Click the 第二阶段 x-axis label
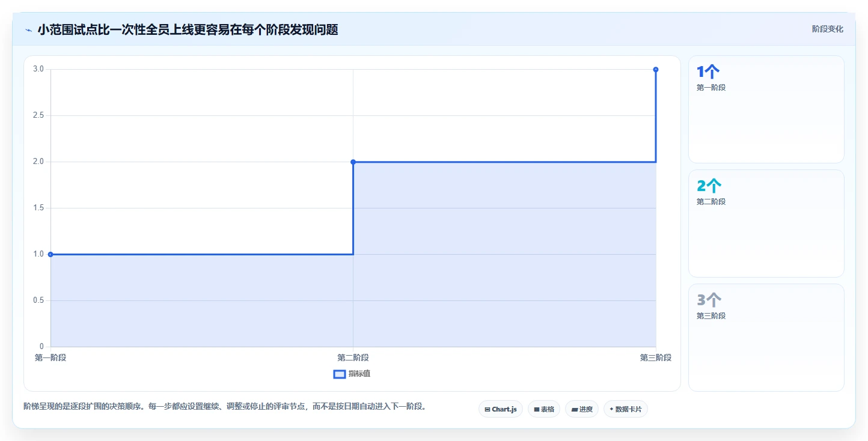Screen dimensions: 868x441 (353, 357)
